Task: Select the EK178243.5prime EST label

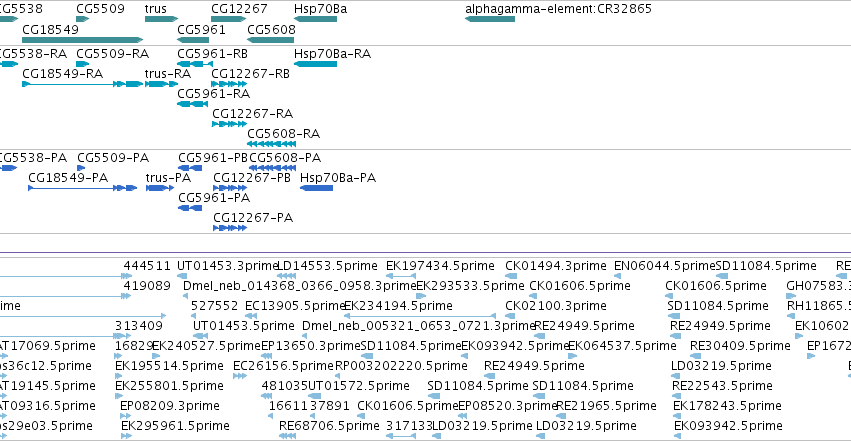Action: coord(727,406)
